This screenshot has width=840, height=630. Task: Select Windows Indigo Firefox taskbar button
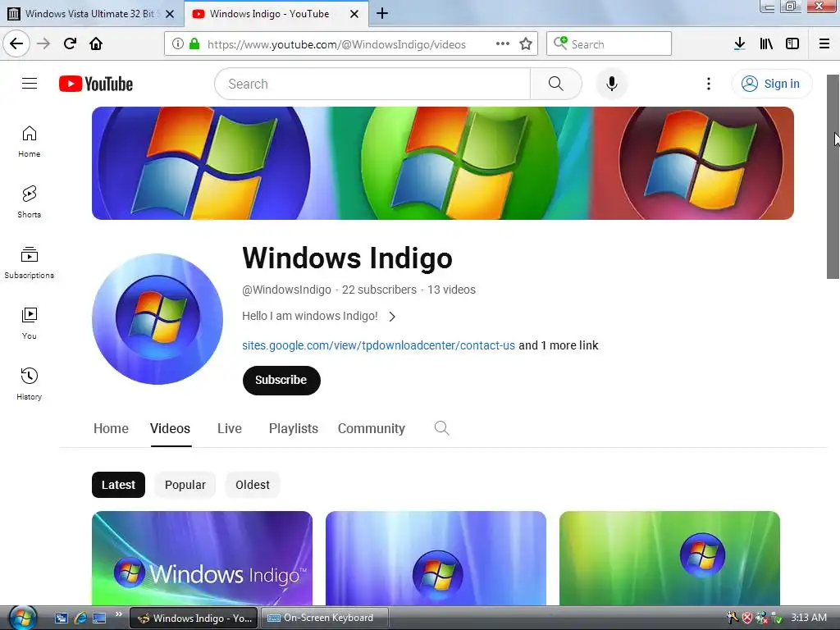pos(194,618)
